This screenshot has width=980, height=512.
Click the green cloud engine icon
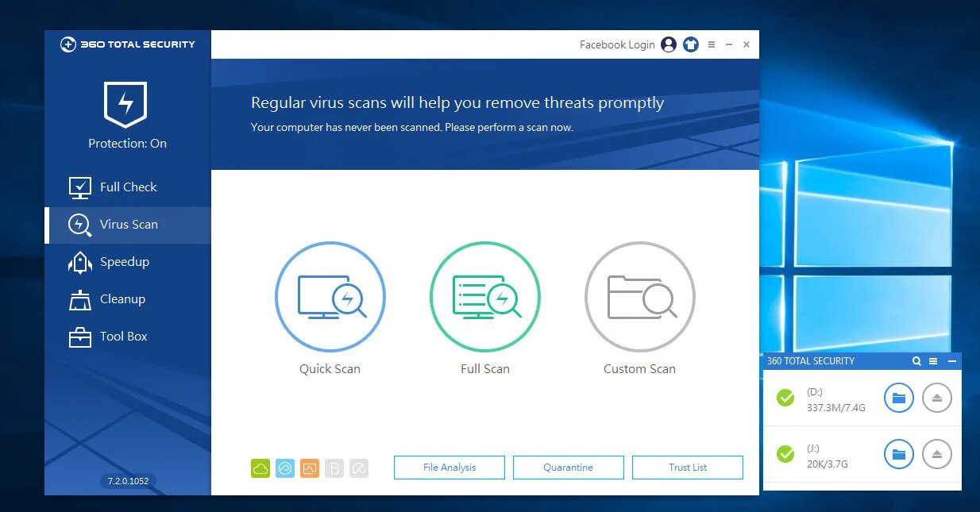260,468
